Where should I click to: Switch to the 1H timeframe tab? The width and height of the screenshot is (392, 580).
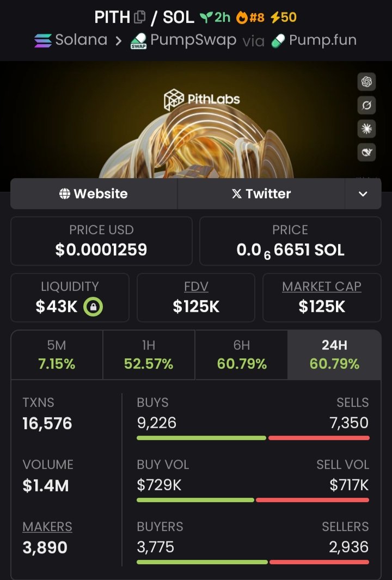click(149, 355)
